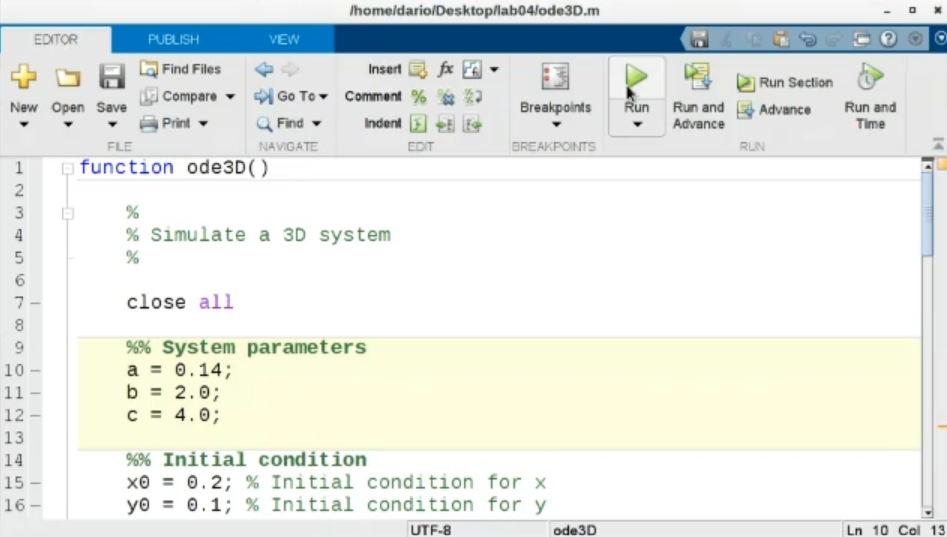Screen dimensions: 947x537
Task: Click the navigate back arrow icon
Action: pyautogui.click(x=264, y=69)
